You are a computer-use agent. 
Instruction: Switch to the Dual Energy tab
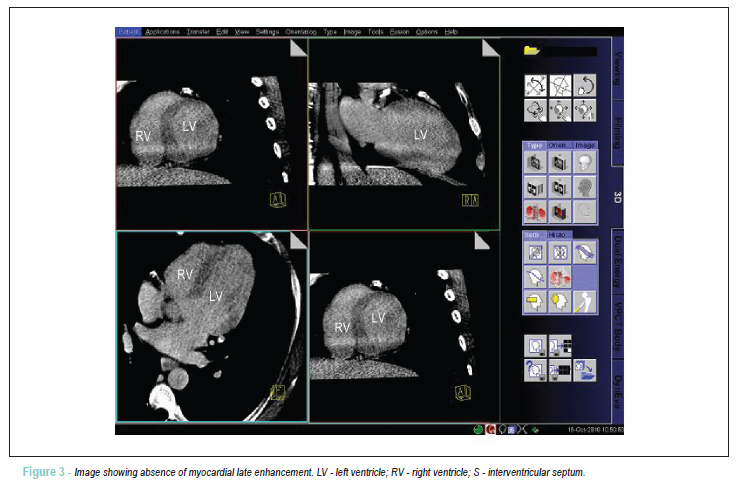tap(617, 262)
